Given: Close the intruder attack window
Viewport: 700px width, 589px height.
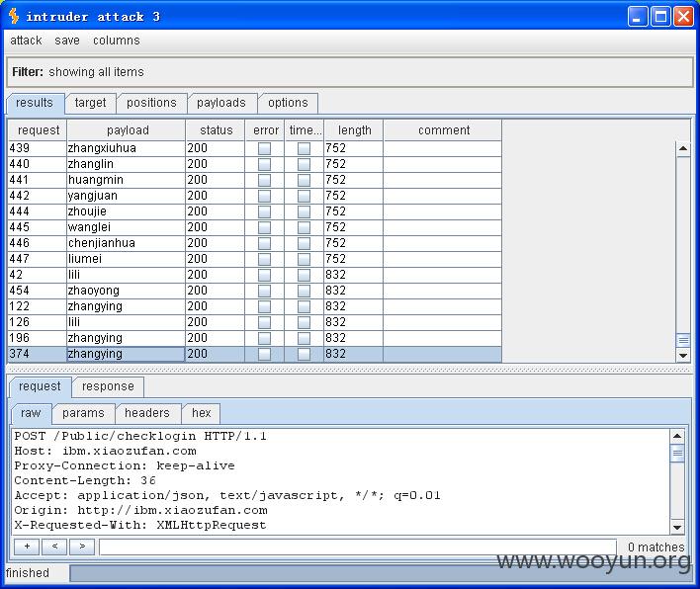Looking at the screenshot, I should 683,17.
